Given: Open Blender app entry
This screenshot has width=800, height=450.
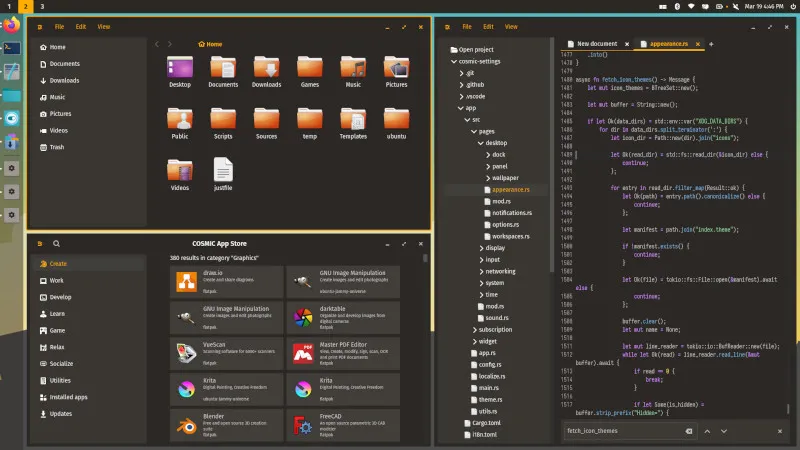Looking at the screenshot, I should pos(227,425).
